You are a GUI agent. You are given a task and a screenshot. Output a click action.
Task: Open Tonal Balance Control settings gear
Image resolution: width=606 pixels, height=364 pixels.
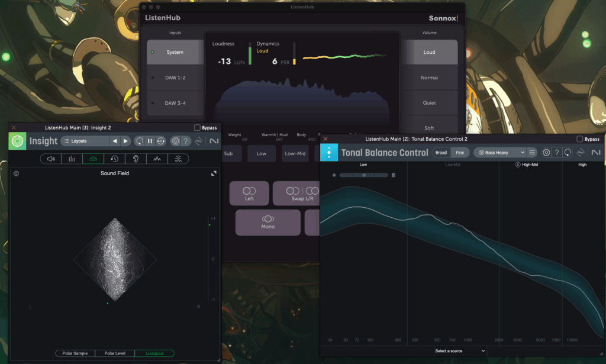[546, 153]
